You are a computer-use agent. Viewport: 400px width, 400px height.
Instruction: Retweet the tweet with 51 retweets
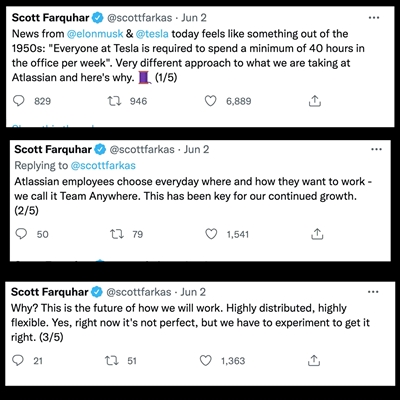coord(111,360)
